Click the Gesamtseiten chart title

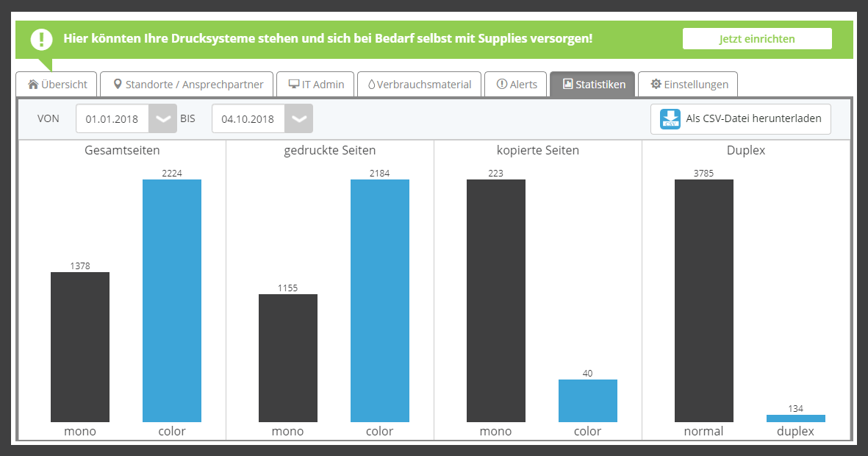[x=122, y=150]
